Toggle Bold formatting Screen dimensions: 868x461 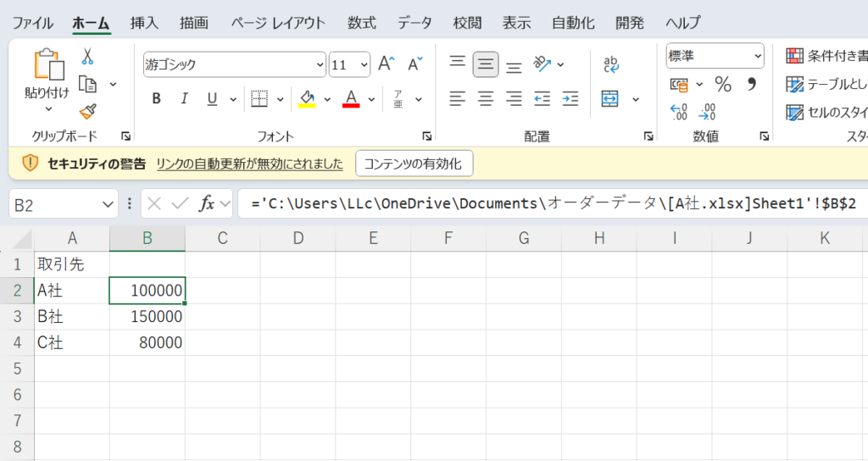156,98
